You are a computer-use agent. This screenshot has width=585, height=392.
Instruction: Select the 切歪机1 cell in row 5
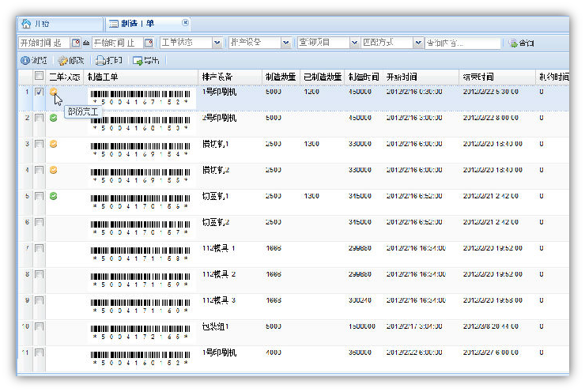[x=216, y=196]
